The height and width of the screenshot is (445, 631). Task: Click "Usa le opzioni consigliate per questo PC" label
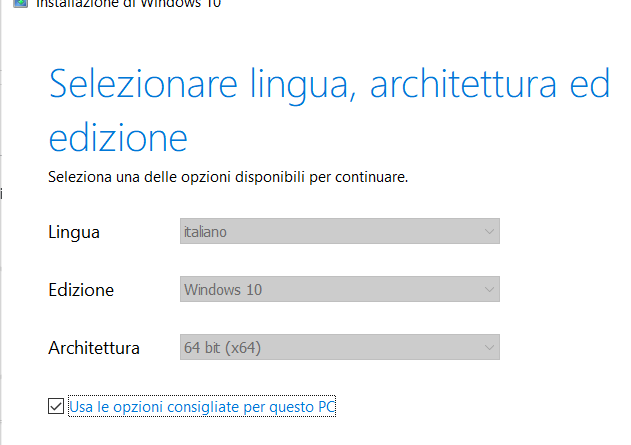pos(202,406)
